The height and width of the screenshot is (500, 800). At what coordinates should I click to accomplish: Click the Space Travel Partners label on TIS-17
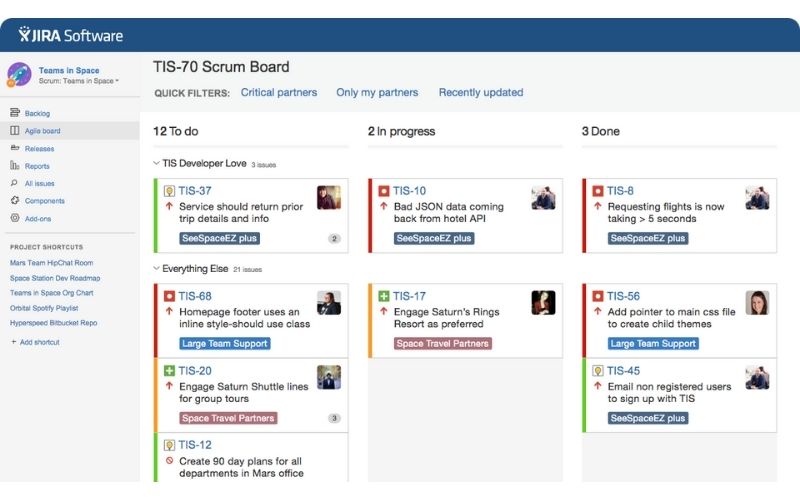click(x=443, y=343)
